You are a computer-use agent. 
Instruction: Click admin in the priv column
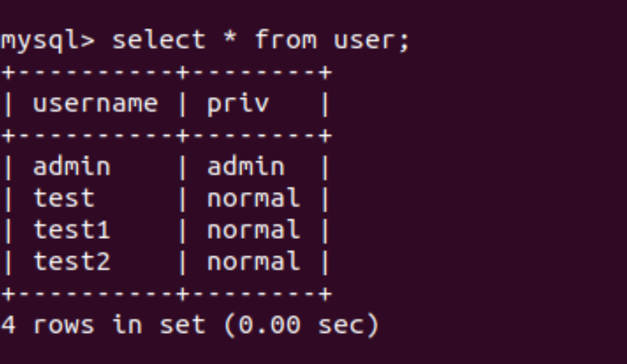pos(246,166)
